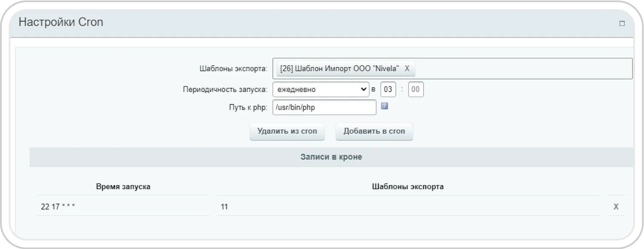Focus the /usr/bin/php path input
The width and height of the screenshot is (644, 249).
pyautogui.click(x=324, y=107)
